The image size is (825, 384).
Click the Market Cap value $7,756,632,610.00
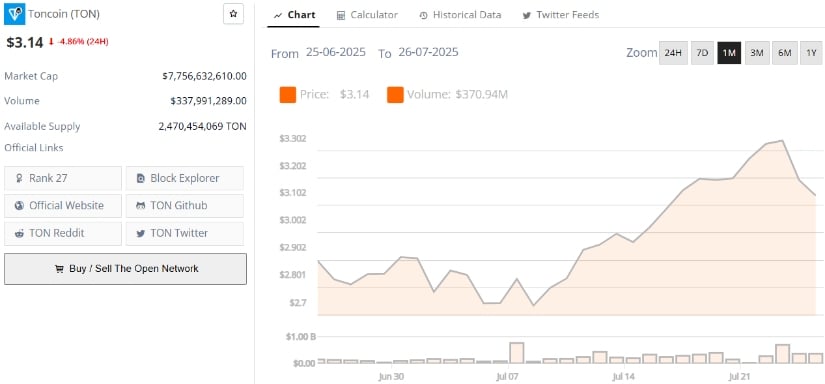[x=204, y=76]
